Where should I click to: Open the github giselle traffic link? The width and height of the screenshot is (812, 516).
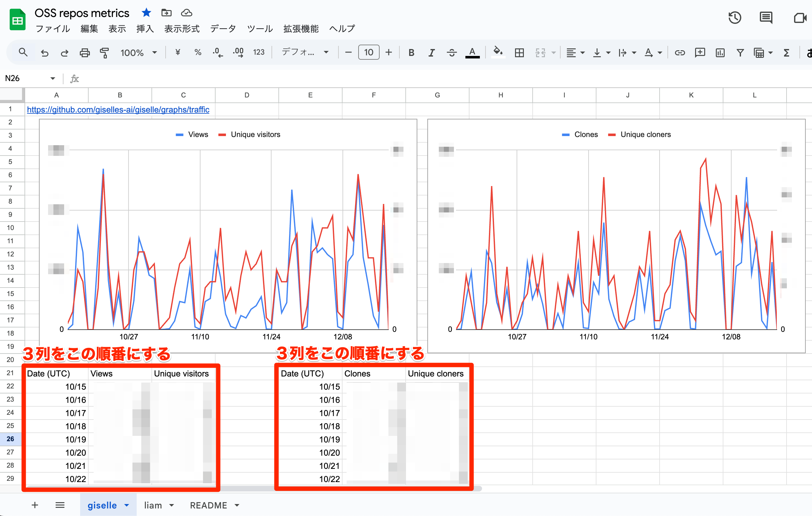pos(118,110)
